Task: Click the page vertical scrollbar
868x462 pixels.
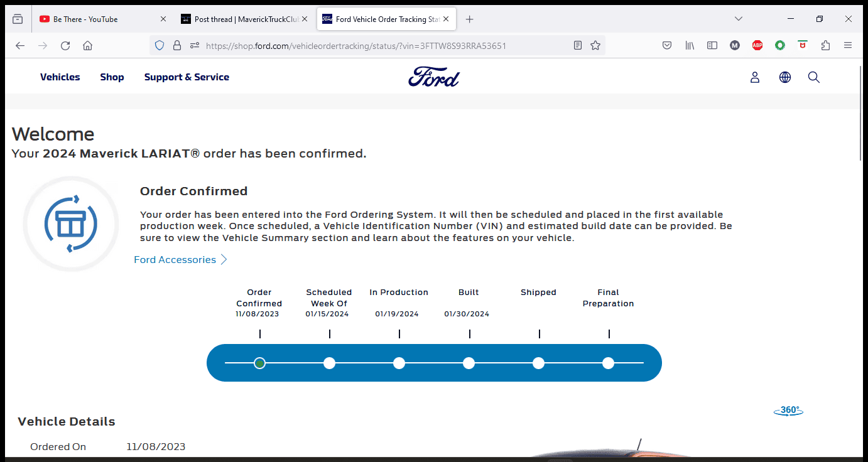Action: tap(860, 113)
